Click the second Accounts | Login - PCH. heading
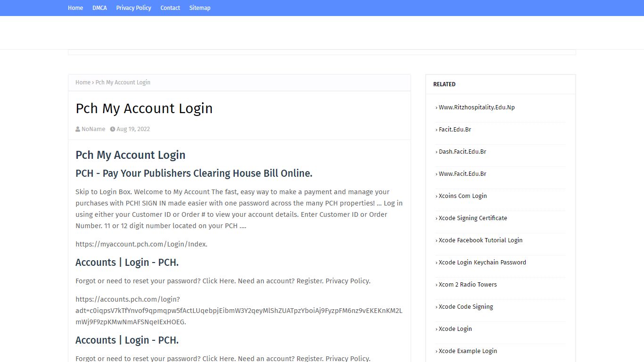The image size is (644, 362). (x=127, y=340)
